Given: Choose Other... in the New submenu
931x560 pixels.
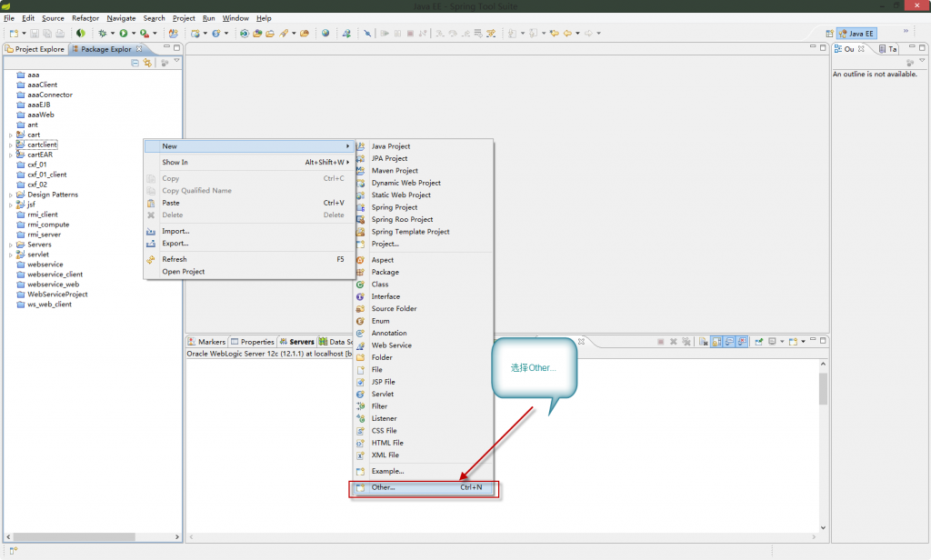Looking at the screenshot, I should coord(424,487).
